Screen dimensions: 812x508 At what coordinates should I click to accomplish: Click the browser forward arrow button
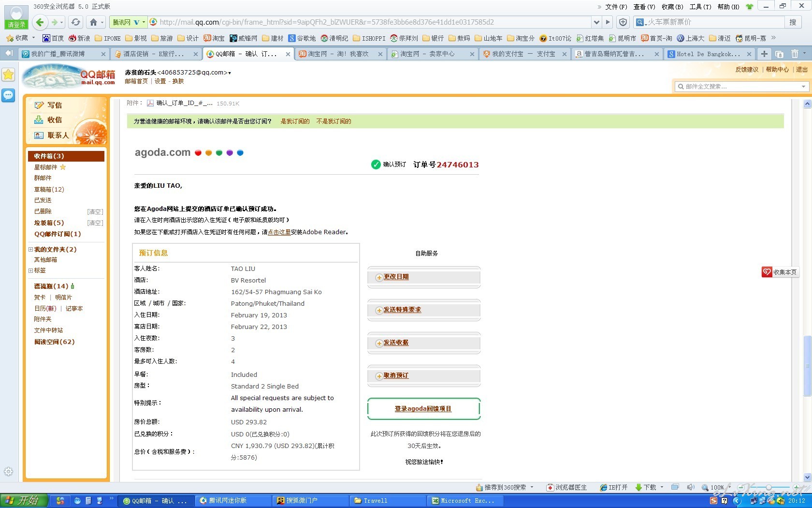[55, 22]
